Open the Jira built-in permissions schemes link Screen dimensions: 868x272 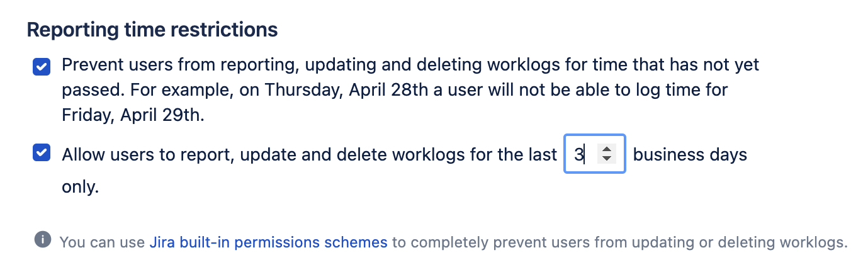point(268,242)
